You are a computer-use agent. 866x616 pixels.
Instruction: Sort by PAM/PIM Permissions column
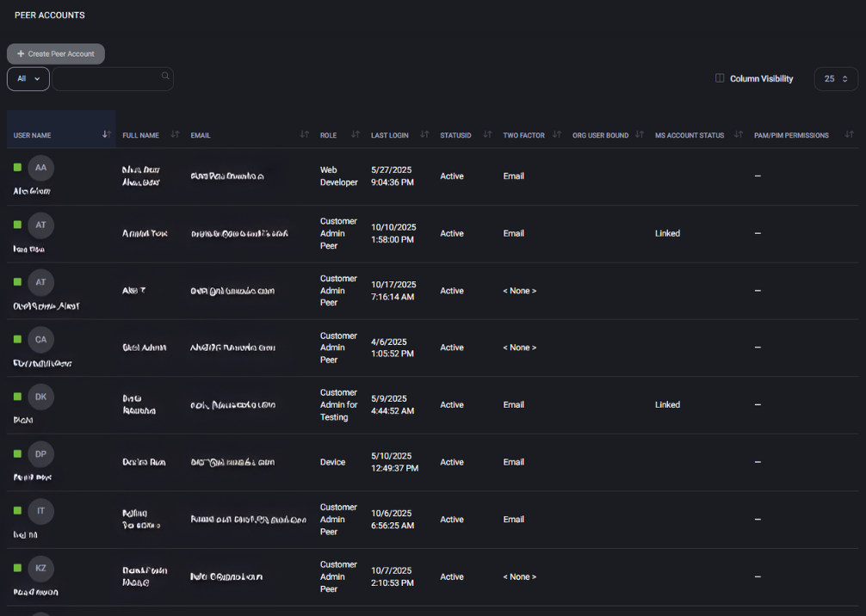click(791, 135)
